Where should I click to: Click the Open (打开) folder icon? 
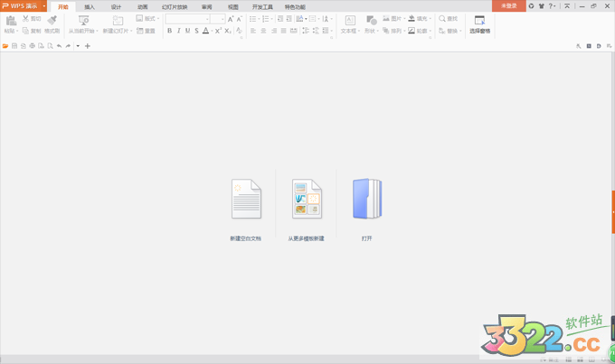click(x=367, y=199)
